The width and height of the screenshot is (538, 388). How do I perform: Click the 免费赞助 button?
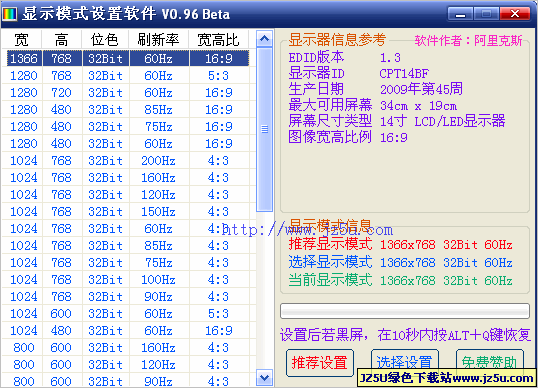pyautogui.click(x=489, y=363)
